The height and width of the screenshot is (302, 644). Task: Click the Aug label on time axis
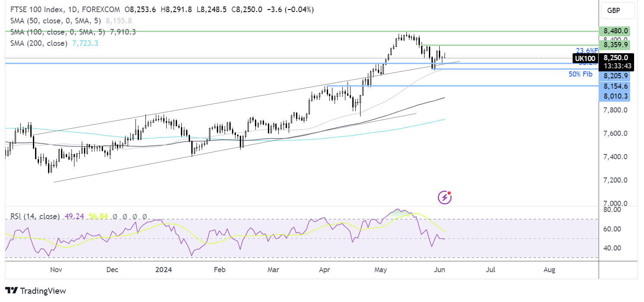point(549,270)
